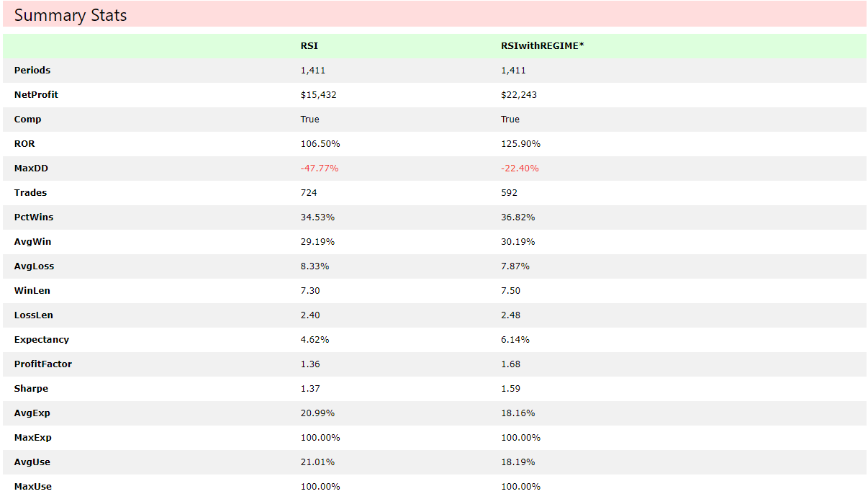Click the ProfitFactor value 1.68
Image resolution: width=868 pixels, height=499 pixels.
pyautogui.click(x=511, y=364)
